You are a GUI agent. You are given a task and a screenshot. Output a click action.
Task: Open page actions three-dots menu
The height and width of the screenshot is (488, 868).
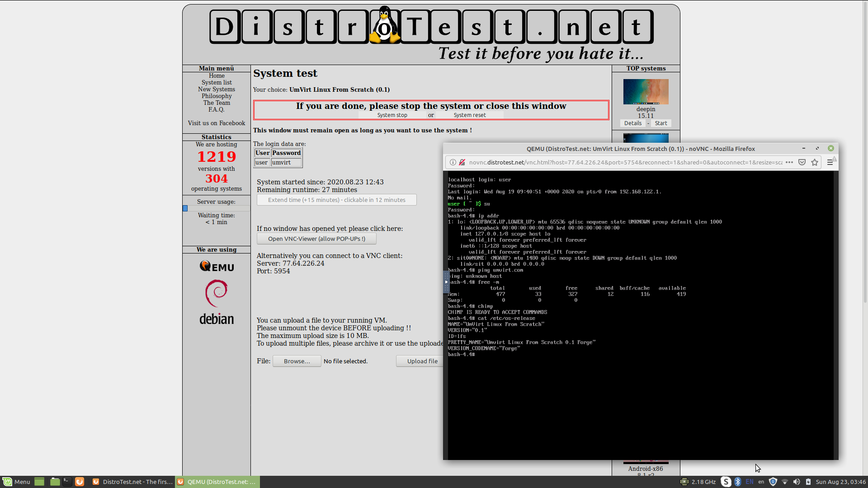pos(789,162)
